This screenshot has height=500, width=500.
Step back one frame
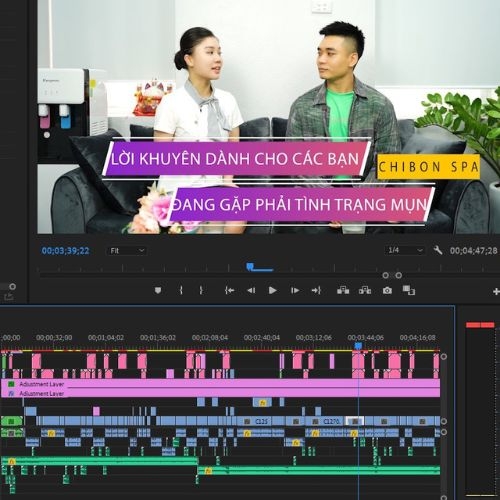[251, 290]
